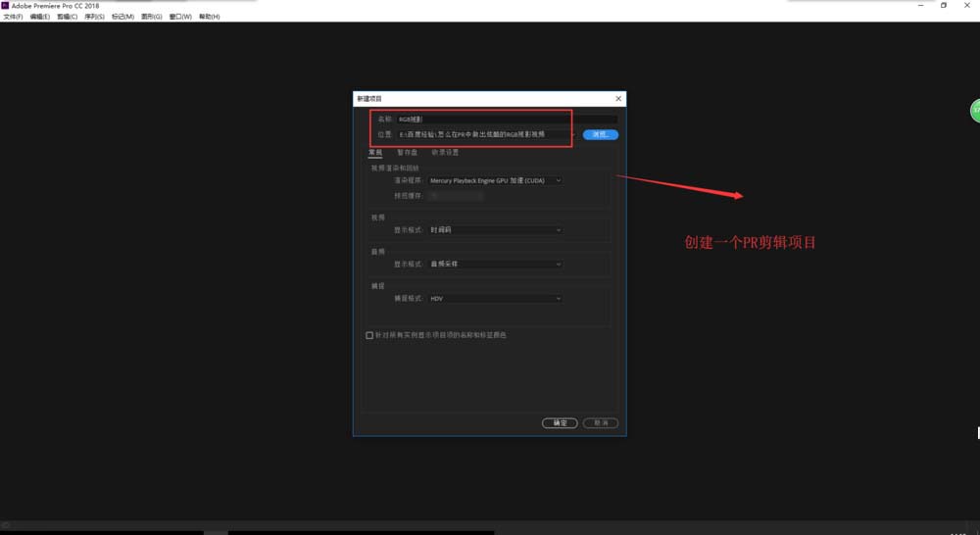Switch to the 暂存盘 tab
Image resolution: width=980 pixels, height=535 pixels.
[x=407, y=152]
